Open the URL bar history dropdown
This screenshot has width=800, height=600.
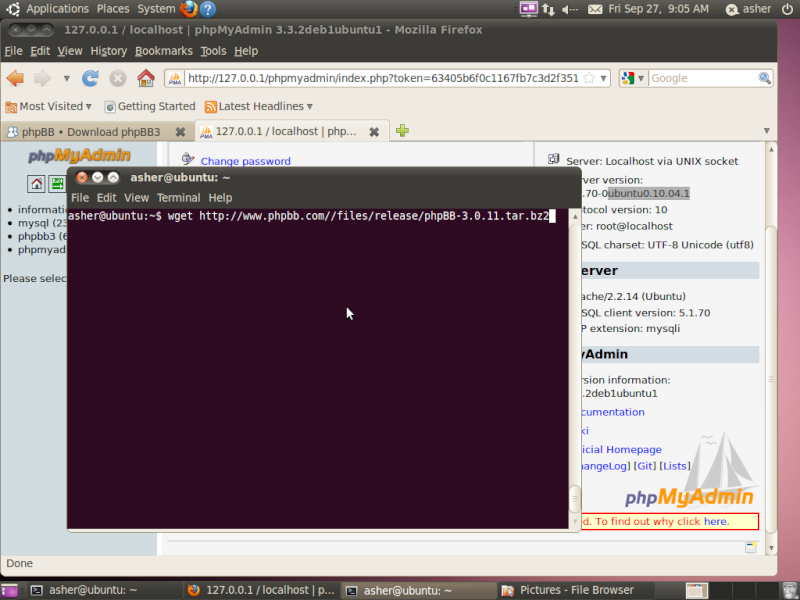[603, 78]
